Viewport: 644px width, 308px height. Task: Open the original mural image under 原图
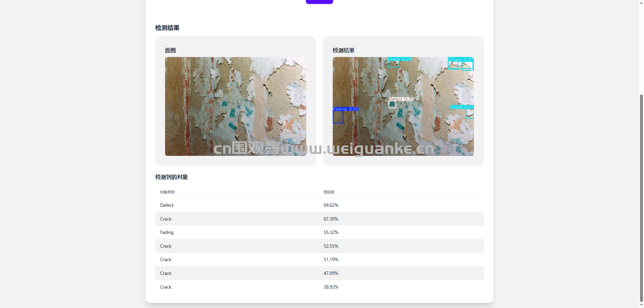(x=235, y=106)
